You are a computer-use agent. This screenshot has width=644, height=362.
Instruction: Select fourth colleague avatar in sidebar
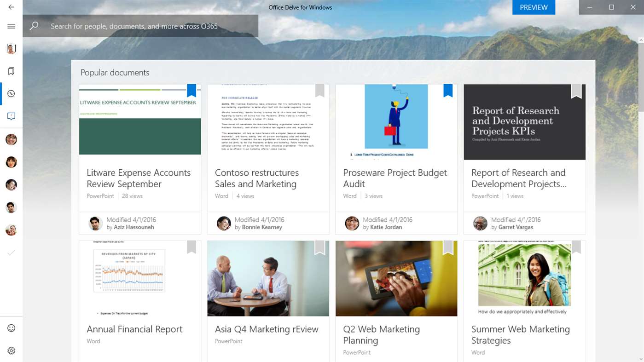point(11,207)
